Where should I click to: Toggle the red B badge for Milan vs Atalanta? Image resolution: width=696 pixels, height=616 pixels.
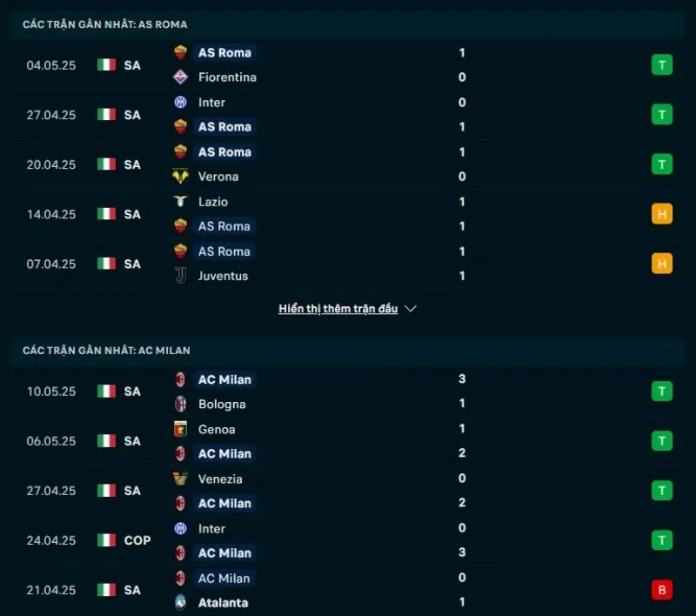click(x=662, y=589)
